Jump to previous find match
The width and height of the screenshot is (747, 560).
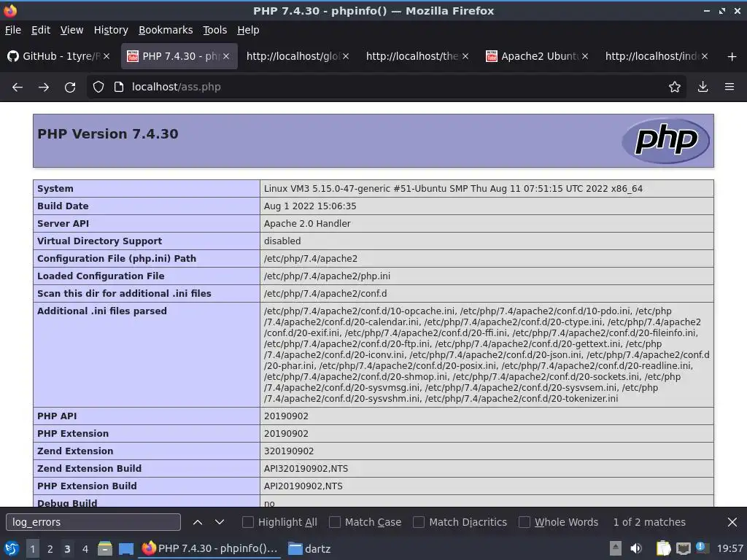[198, 522]
